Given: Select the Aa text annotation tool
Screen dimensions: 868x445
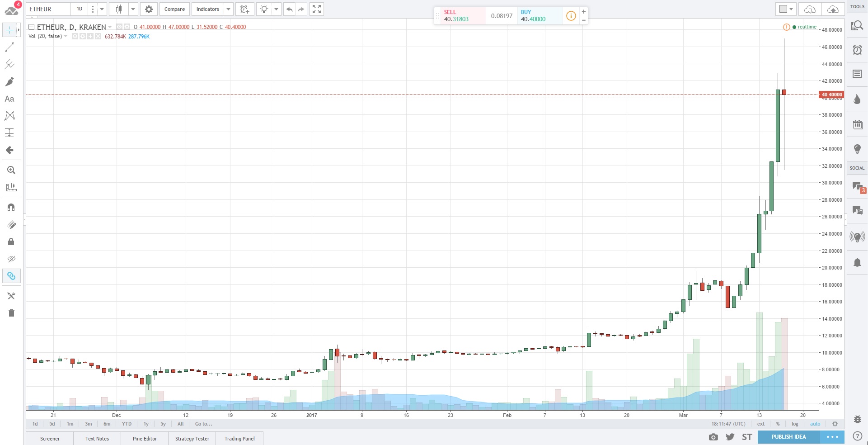Looking at the screenshot, I should click(9, 99).
